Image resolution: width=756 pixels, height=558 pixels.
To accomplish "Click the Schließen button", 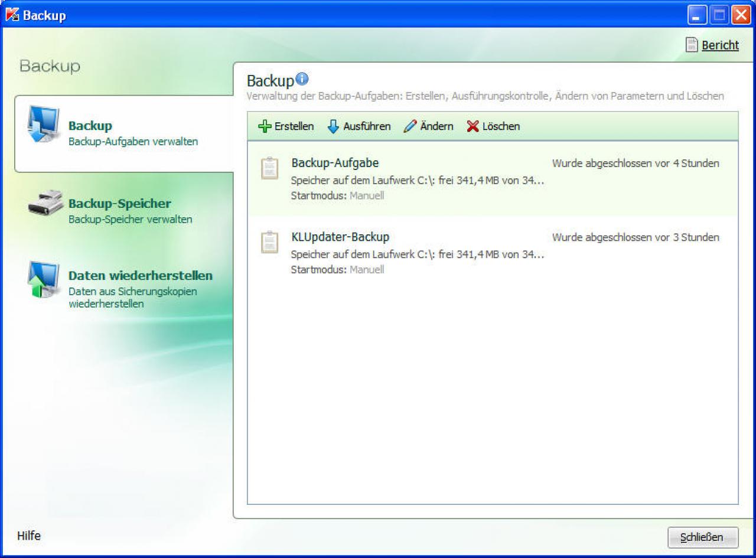I will coord(703,537).
